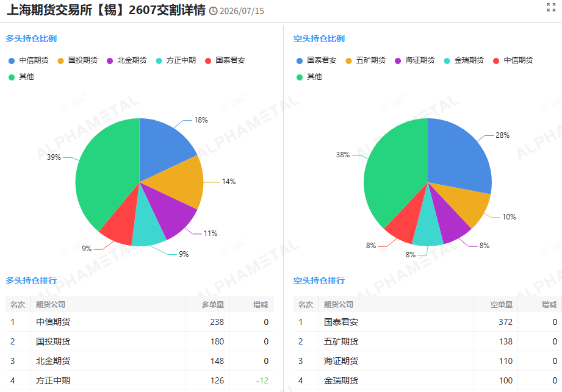Toggle 北金期货 legend item
562x392 pixels.
127,60
